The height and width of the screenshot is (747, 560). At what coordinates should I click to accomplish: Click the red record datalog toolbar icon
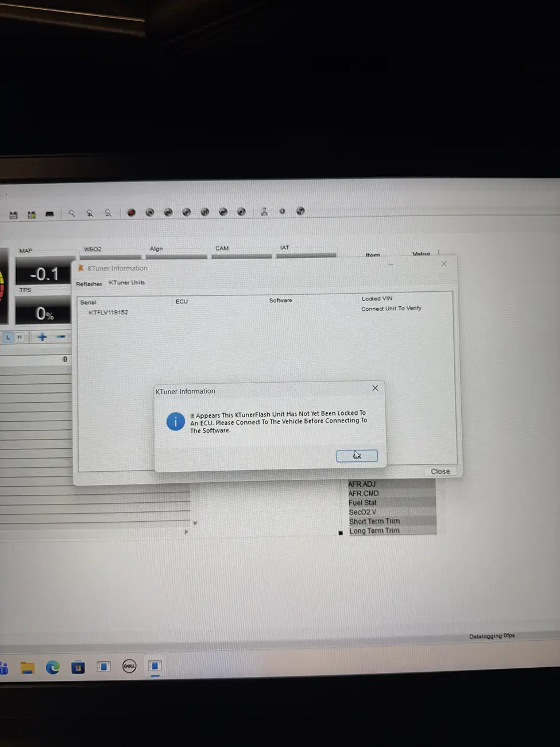click(x=131, y=213)
